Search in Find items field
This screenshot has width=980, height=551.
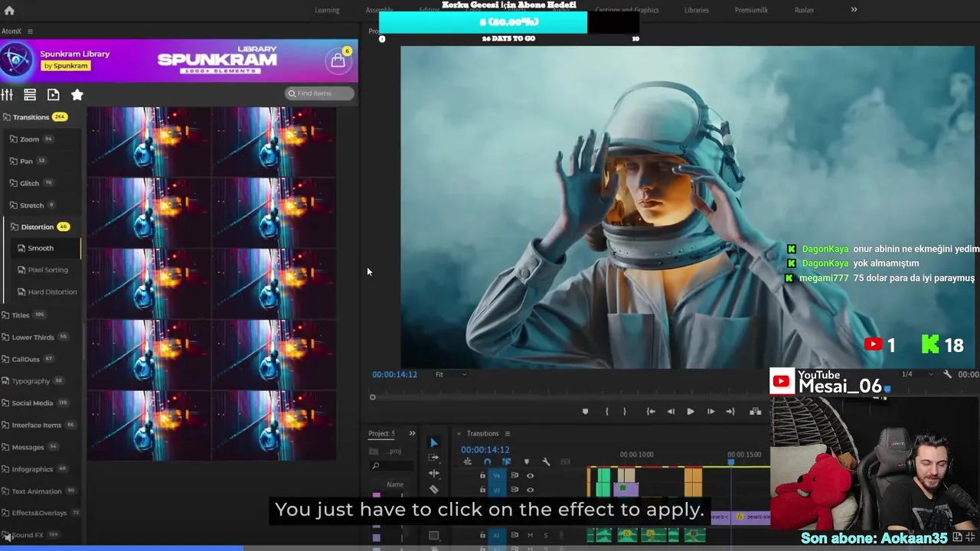319,93
